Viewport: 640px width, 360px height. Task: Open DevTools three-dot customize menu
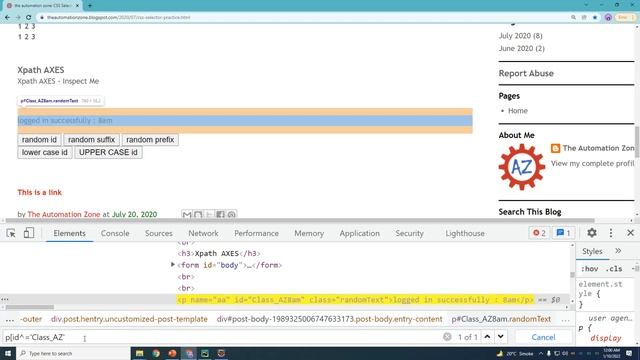(x=611, y=233)
